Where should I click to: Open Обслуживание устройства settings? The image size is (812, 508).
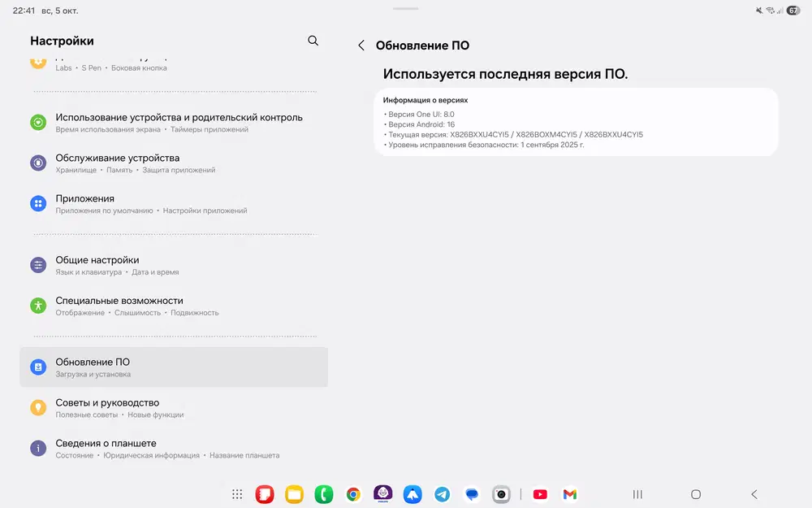click(x=174, y=163)
